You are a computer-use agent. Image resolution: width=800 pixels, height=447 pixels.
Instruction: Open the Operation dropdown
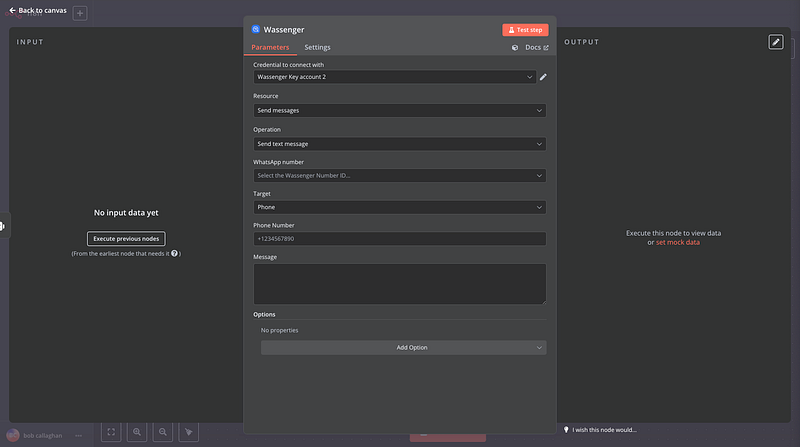pos(399,144)
